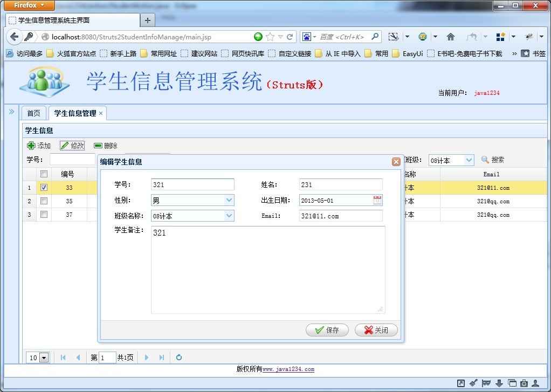Open the page size dropdown showing 10

click(44, 358)
